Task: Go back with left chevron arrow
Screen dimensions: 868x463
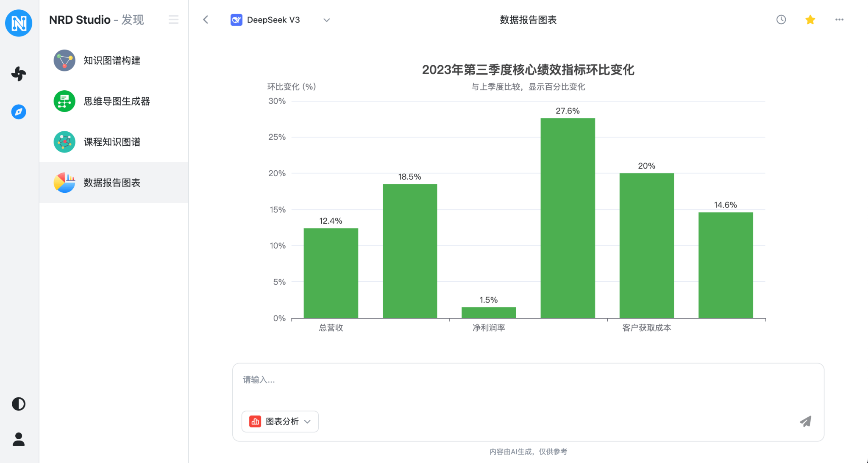Action: coord(206,19)
